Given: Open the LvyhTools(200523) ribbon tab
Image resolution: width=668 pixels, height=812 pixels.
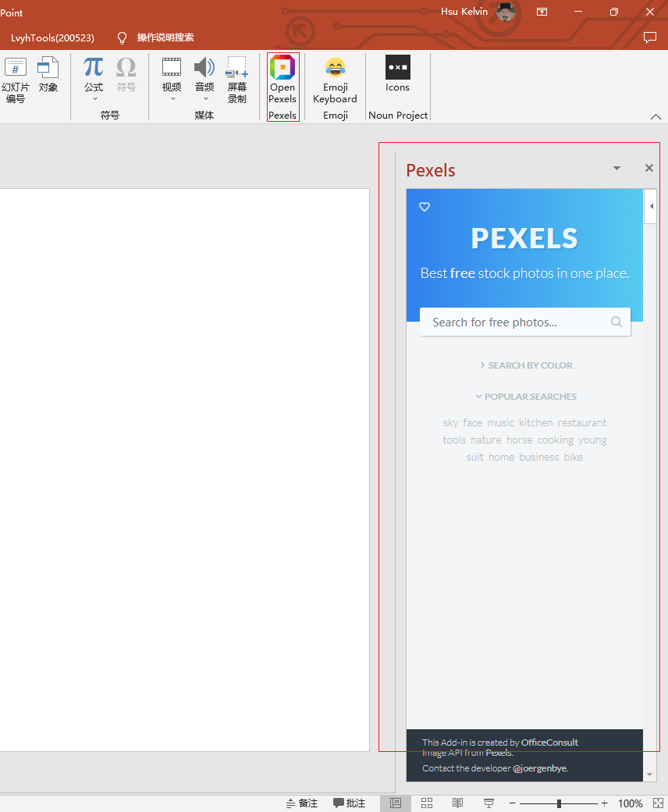Looking at the screenshot, I should coord(53,37).
